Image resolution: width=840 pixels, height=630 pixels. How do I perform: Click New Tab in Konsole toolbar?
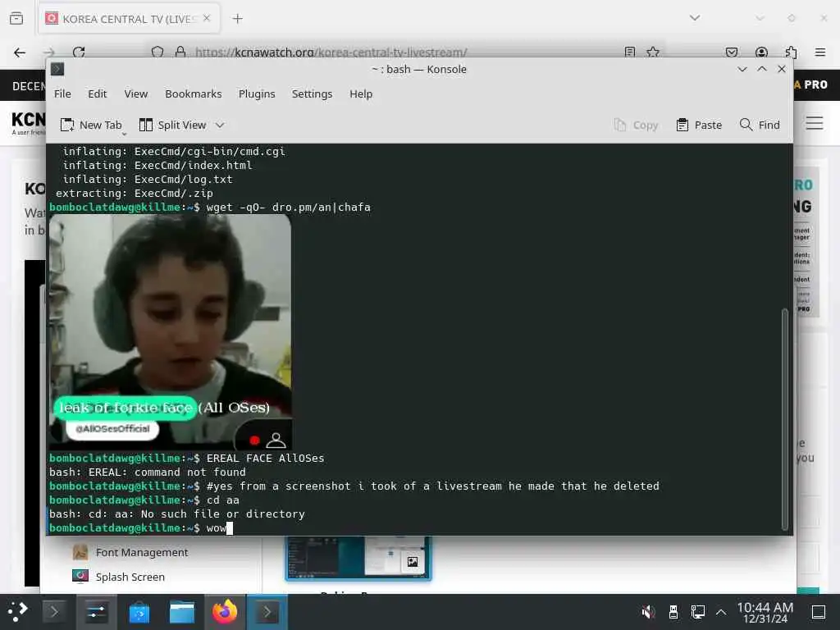pyautogui.click(x=91, y=125)
